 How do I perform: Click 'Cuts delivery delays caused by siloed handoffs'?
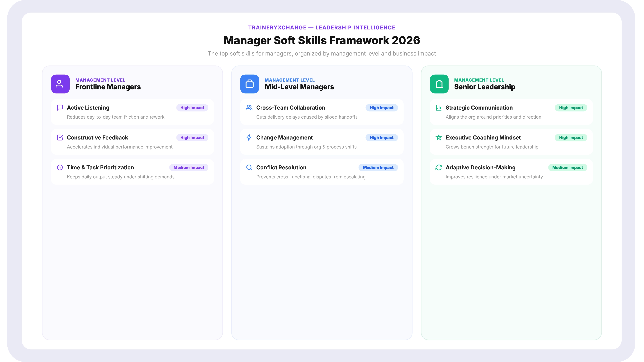[x=307, y=117]
